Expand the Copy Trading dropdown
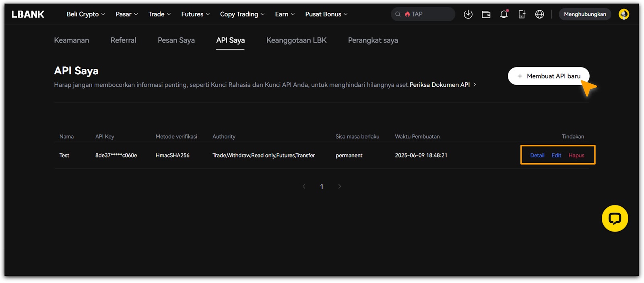Screen dimensions: 644x283 [242, 14]
